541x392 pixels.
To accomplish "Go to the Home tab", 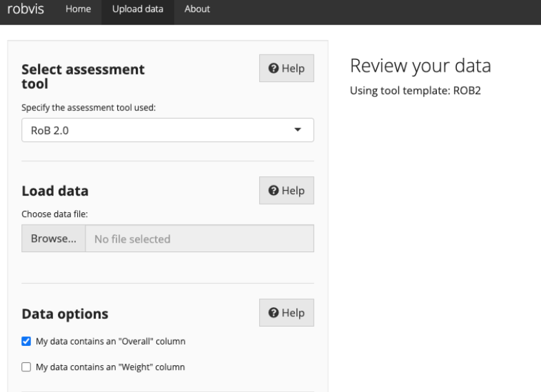I will click(x=79, y=9).
